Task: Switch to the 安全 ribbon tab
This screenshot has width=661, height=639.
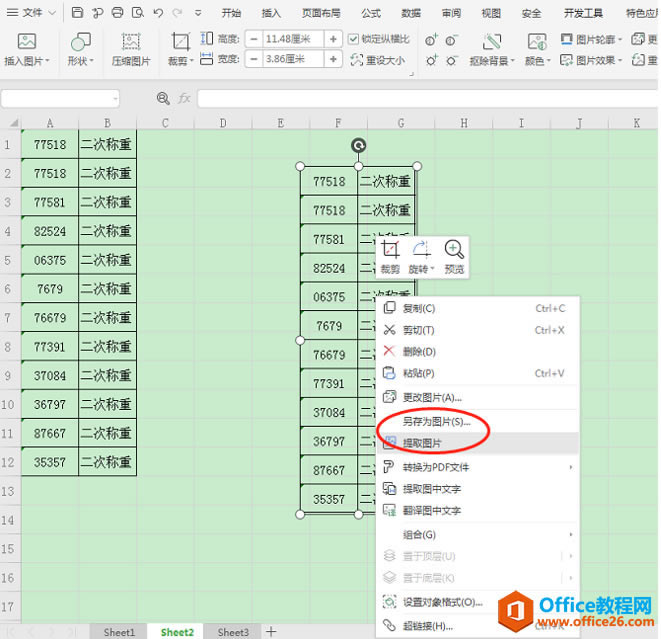Action: tap(531, 13)
